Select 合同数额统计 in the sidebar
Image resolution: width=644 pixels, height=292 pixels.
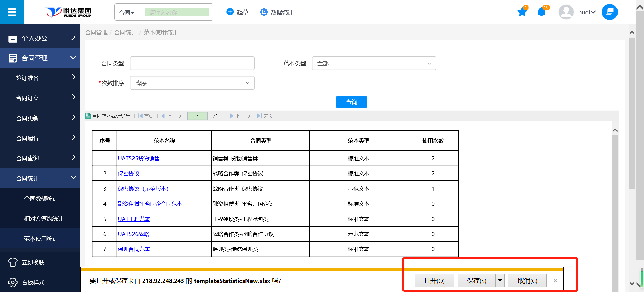pos(41,199)
